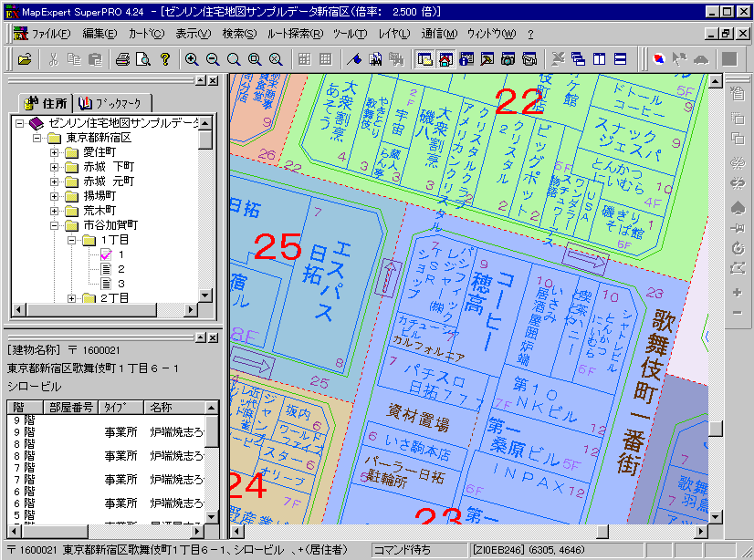Click the grid display toolbar icon
Image resolution: width=754 pixels, height=560 pixels.
pos(304,59)
